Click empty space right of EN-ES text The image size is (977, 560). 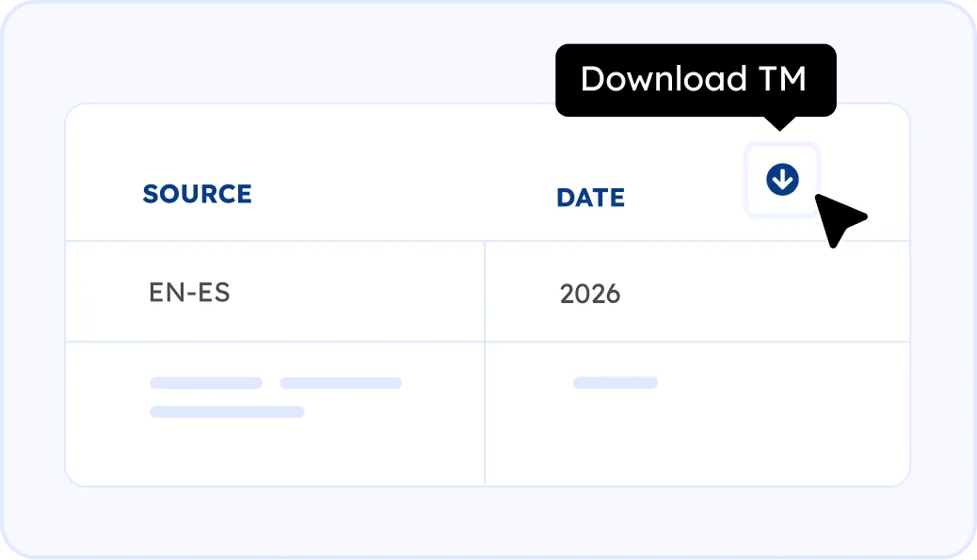(x=358, y=292)
